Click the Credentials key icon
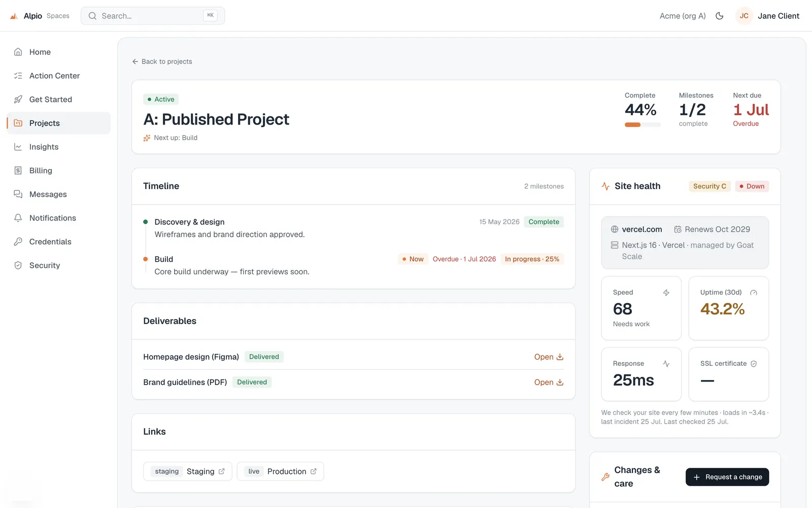812x508 pixels. [x=18, y=241]
